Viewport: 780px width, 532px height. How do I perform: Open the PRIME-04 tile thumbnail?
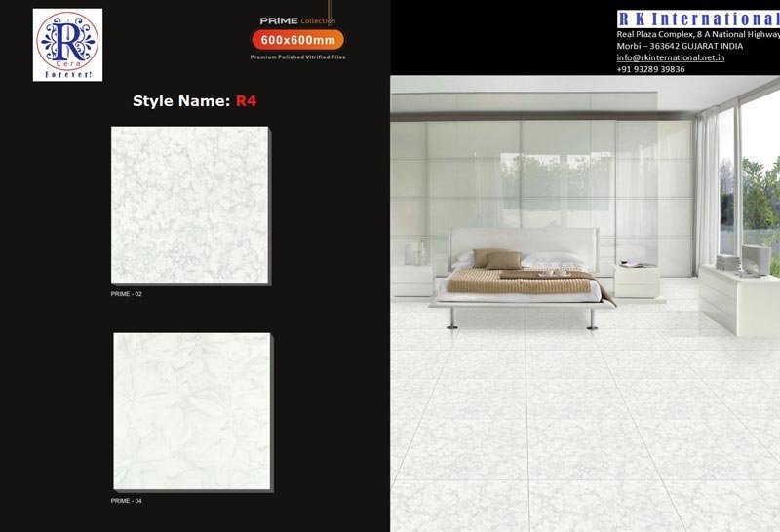192,411
